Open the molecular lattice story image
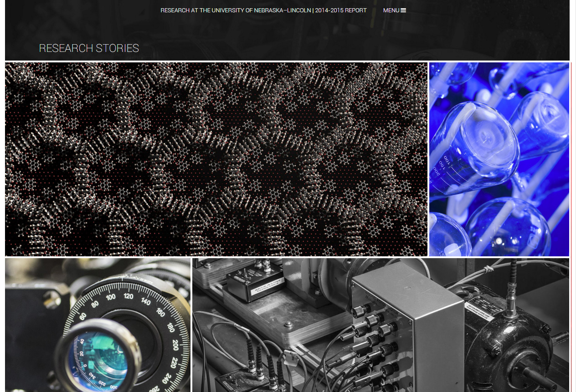This screenshot has width=576, height=392. coord(216,159)
